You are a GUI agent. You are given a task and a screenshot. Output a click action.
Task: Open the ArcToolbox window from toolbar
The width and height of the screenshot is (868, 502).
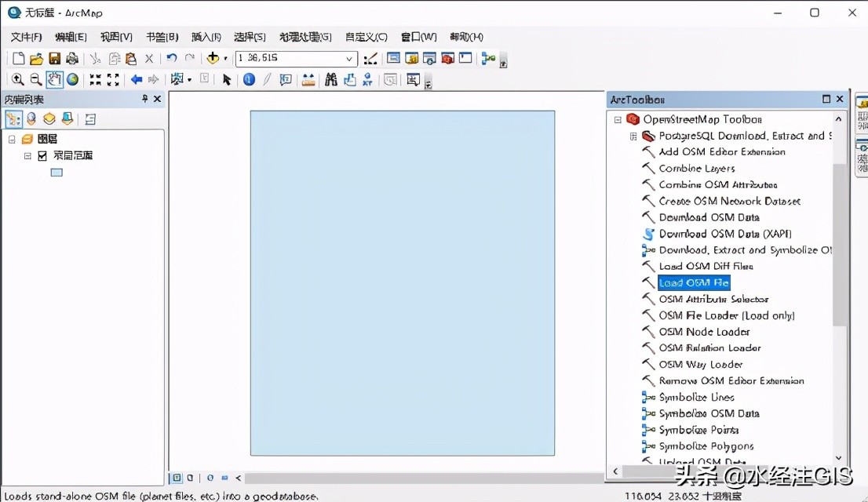[x=447, y=58]
